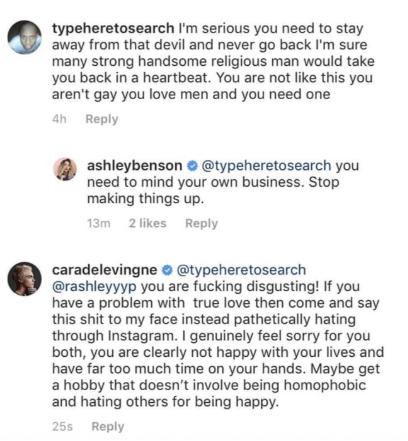Image resolution: width=408 pixels, height=441 pixels.
Task: Open typeheretosearch's profile picture
Action: (x=25, y=37)
